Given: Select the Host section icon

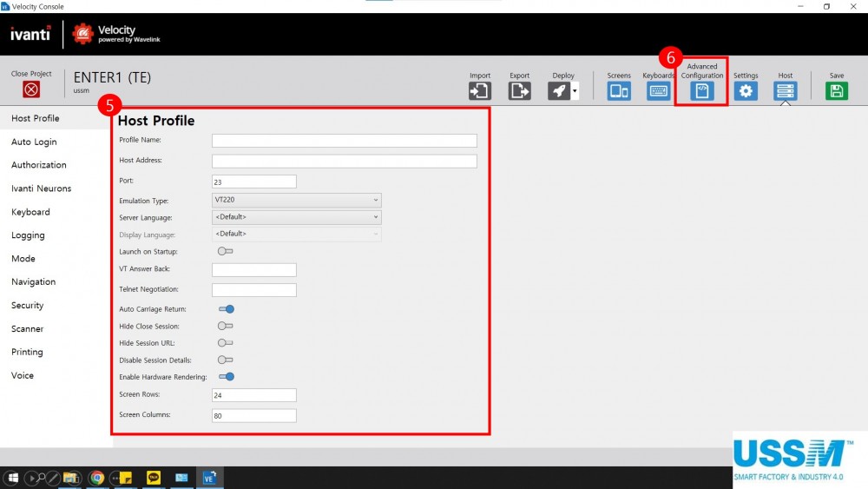Looking at the screenshot, I should [785, 91].
